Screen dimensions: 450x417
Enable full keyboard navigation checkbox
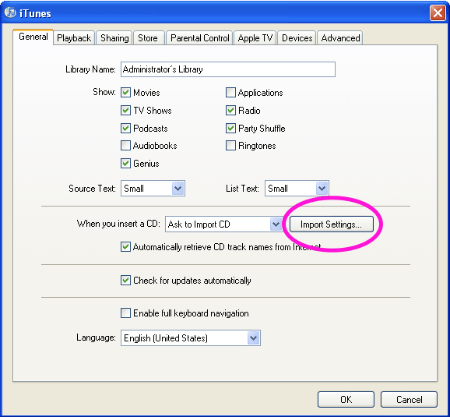click(126, 313)
